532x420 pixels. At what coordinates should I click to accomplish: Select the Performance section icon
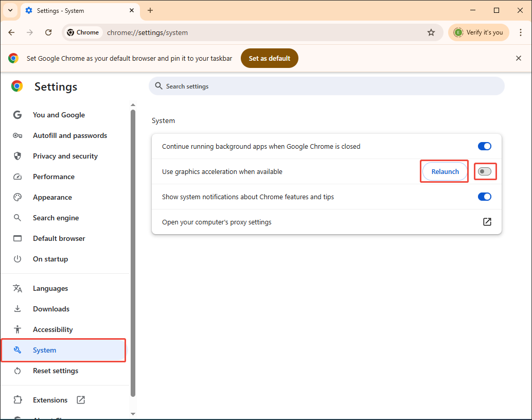(18, 177)
